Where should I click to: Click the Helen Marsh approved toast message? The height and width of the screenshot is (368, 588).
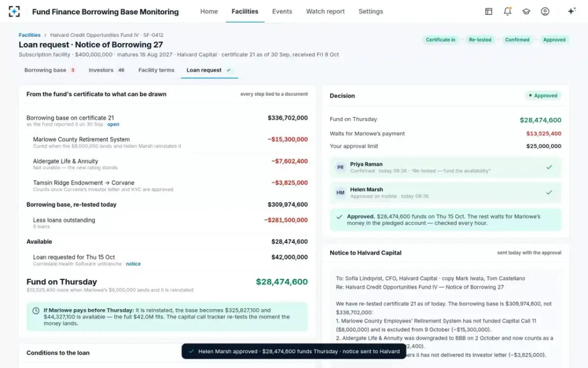[x=294, y=351]
